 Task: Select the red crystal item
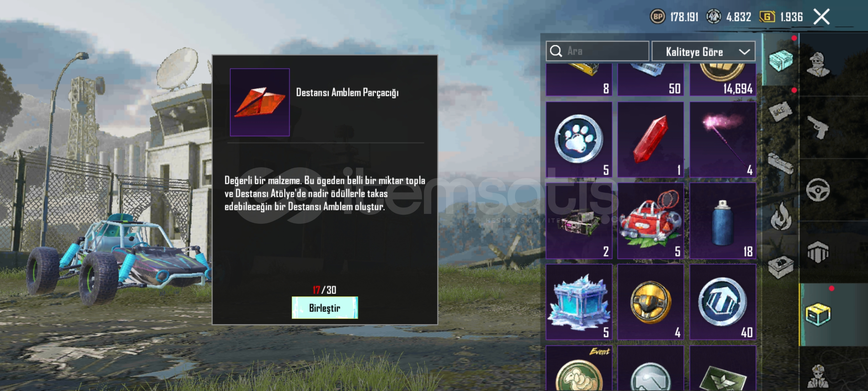pyautogui.click(x=651, y=140)
